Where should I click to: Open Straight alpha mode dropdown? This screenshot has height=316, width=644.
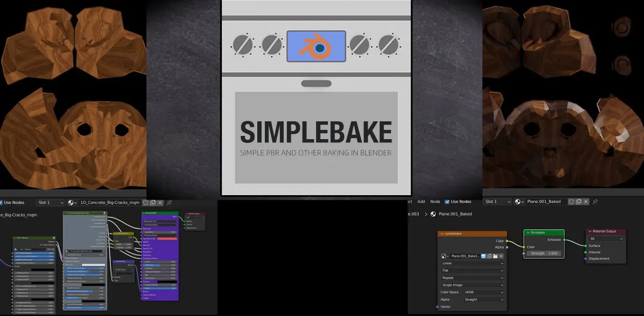(483, 300)
